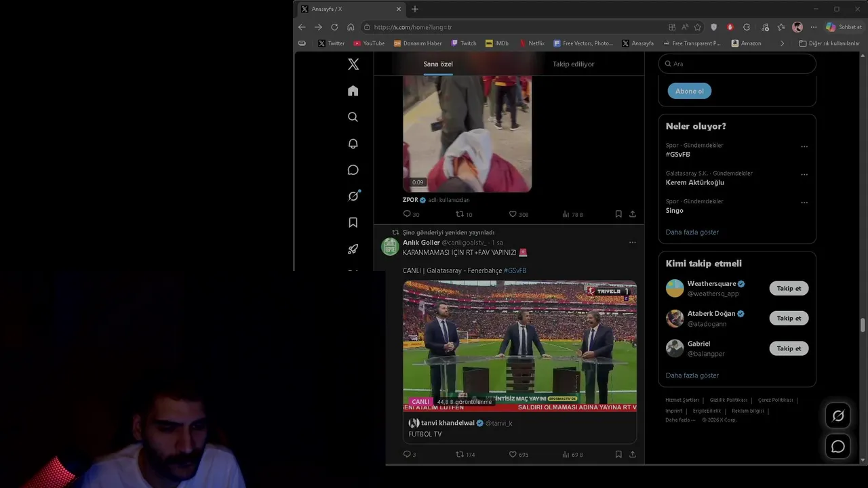The height and width of the screenshot is (488, 868).
Task: Click the page vertical scrollbar thumb
Action: coord(863,325)
